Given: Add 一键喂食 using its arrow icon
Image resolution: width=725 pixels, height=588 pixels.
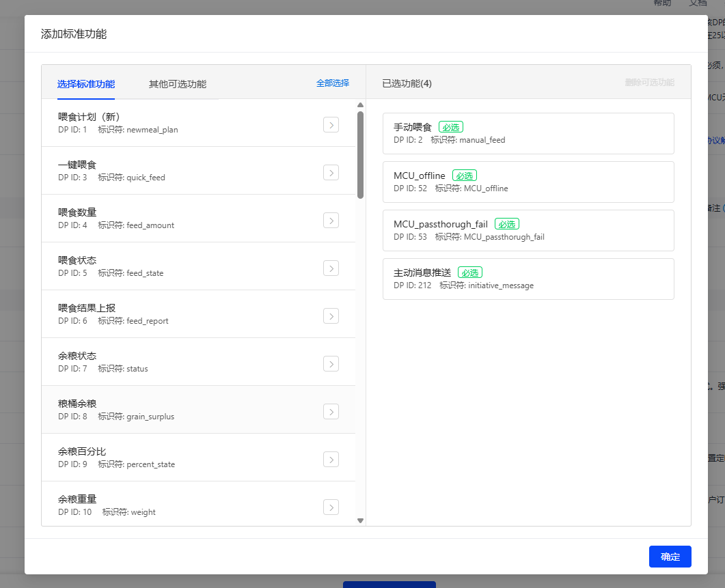Looking at the screenshot, I should coord(331,172).
